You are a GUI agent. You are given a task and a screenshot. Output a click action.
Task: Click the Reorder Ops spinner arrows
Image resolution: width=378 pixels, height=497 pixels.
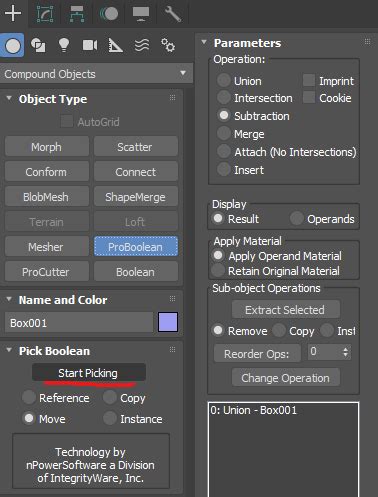pos(346,352)
